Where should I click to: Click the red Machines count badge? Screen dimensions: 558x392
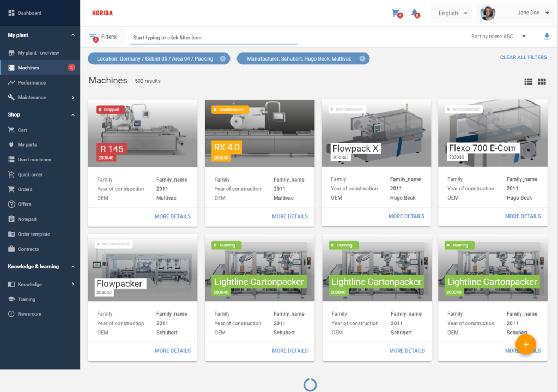[x=71, y=68]
